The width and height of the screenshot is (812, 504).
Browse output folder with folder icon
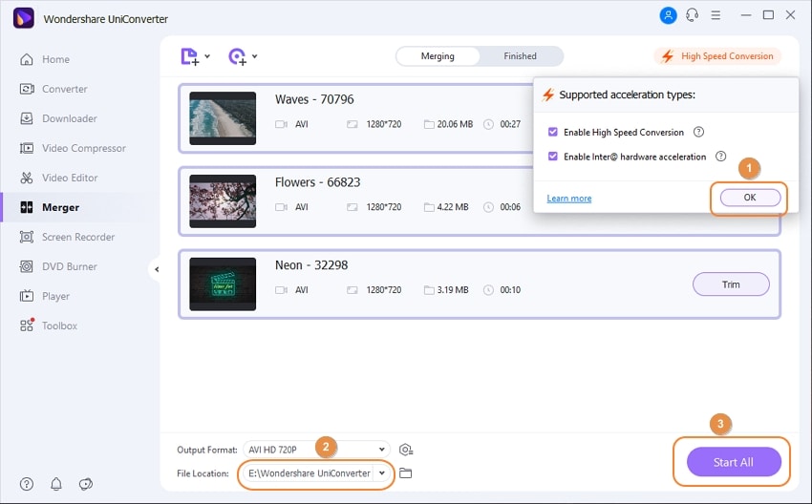pos(405,472)
